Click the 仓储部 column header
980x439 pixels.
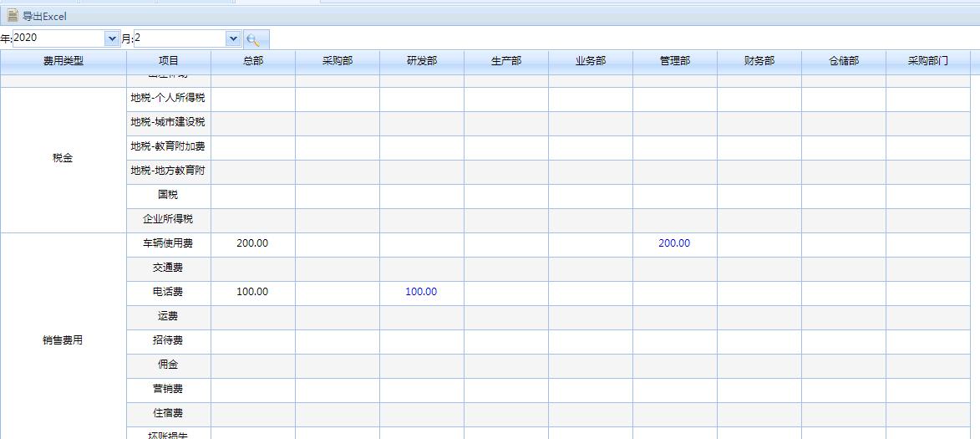(844, 61)
